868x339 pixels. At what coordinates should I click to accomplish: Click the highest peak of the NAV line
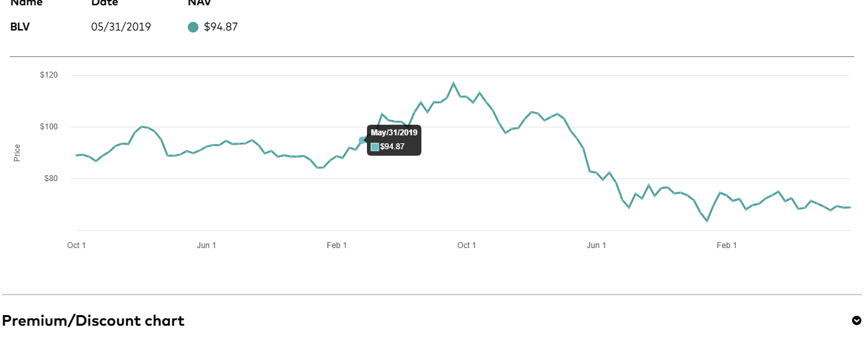[453, 83]
